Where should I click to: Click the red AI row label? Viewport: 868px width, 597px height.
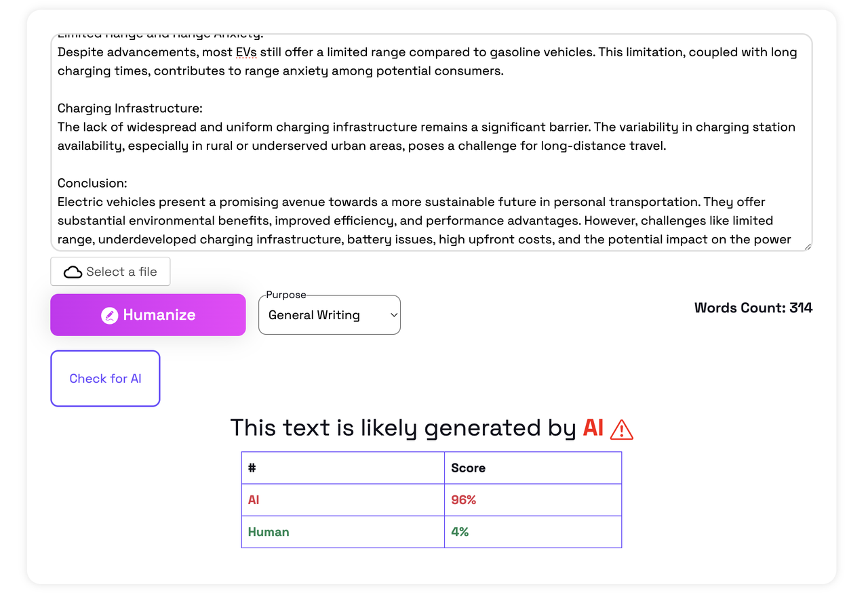(x=254, y=500)
